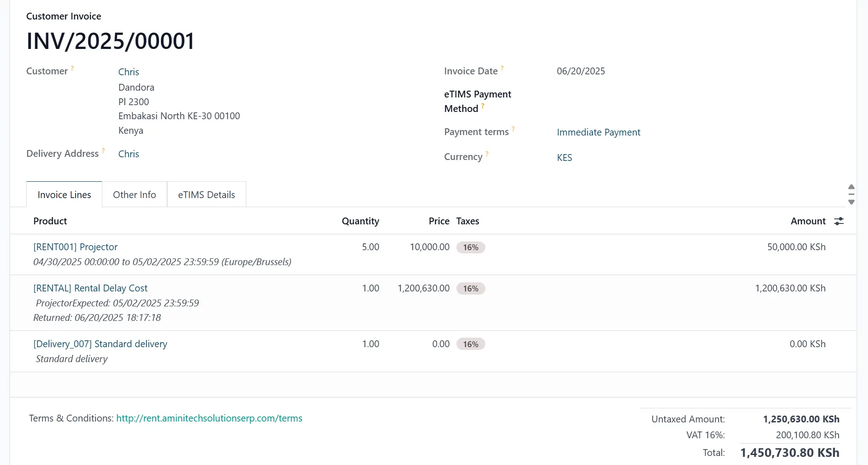This screenshot has width=868, height=465.
Task: Click help tooltip icon next to Customer
Action: (72, 68)
